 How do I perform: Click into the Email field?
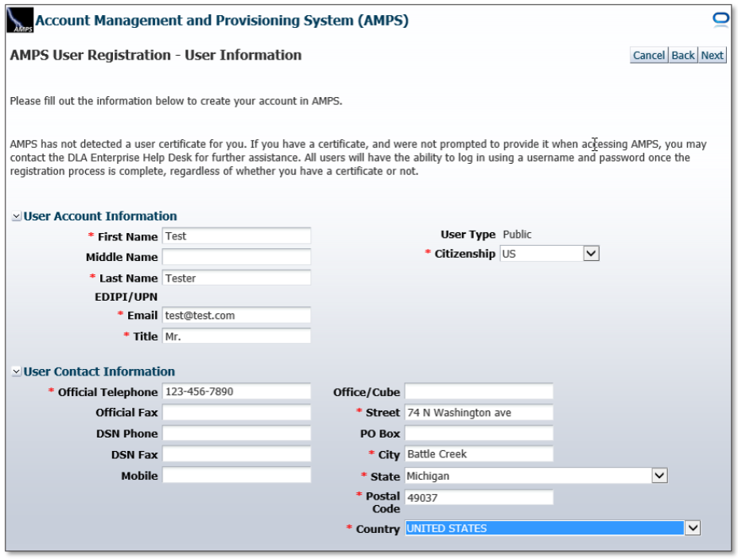236,315
